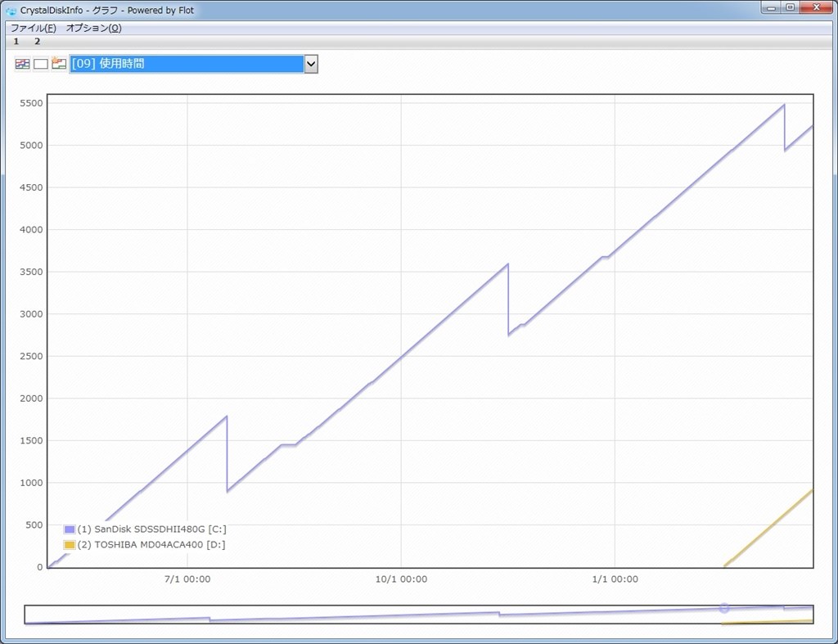Click the 500 y-axis label

[34, 525]
